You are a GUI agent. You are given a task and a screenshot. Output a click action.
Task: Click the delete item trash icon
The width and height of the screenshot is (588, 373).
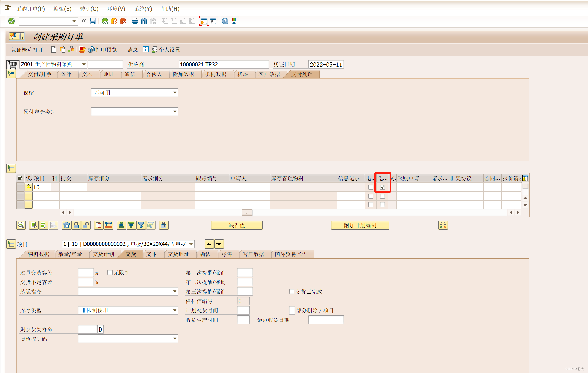(x=66, y=225)
